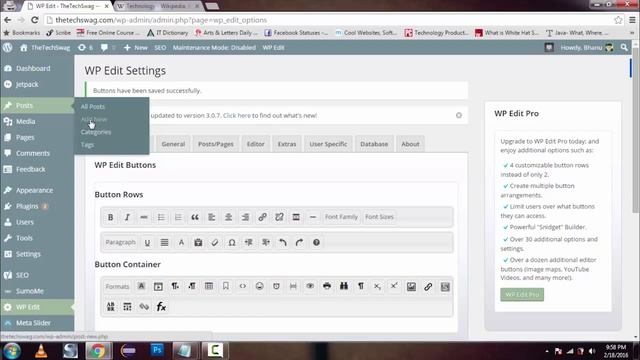The image size is (640, 360).
Task: Click the Bulleted list icon
Action: point(161,217)
